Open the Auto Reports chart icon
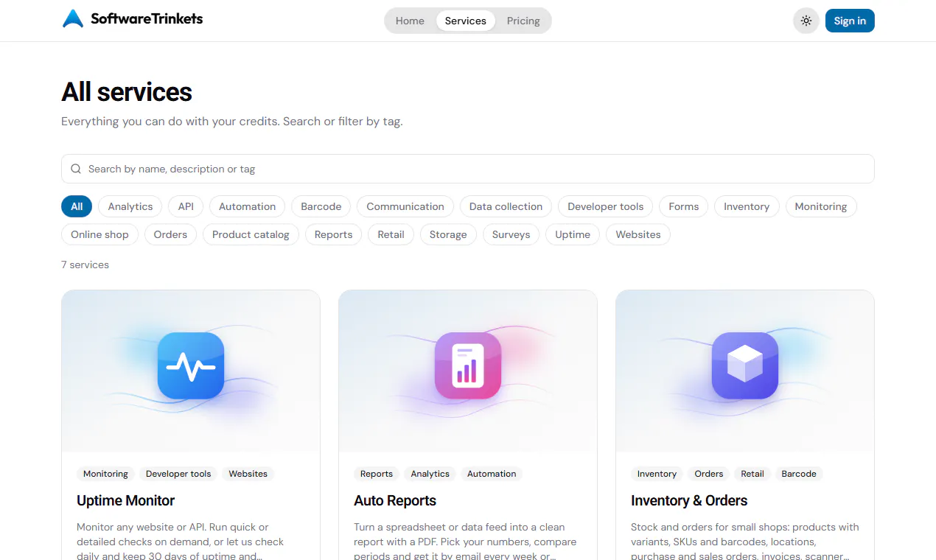The width and height of the screenshot is (936, 560). pyautogui.click(x=468, y=365)
